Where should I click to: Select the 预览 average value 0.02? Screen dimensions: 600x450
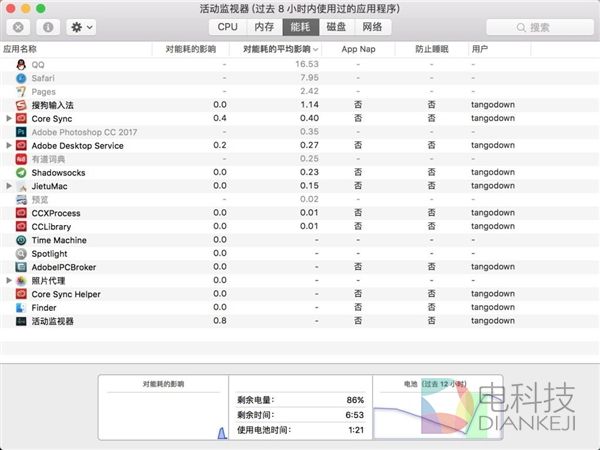(x=309, y=199)
